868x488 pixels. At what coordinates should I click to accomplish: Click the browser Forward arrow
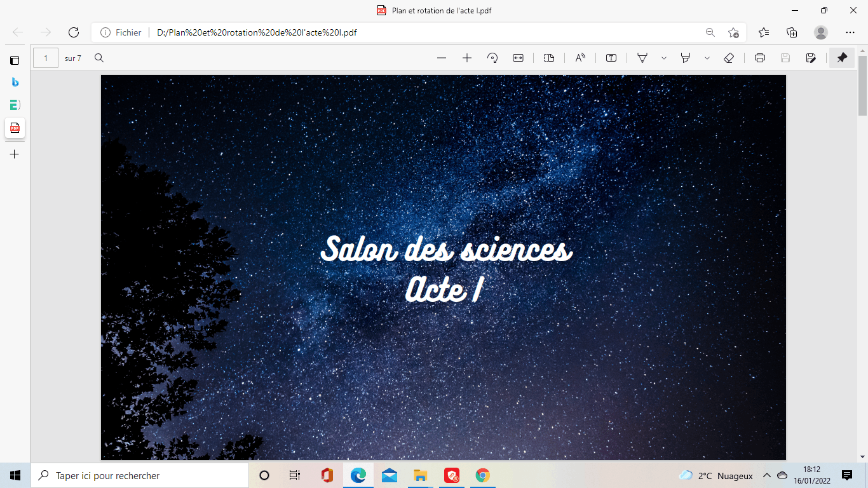click(46, 32)
